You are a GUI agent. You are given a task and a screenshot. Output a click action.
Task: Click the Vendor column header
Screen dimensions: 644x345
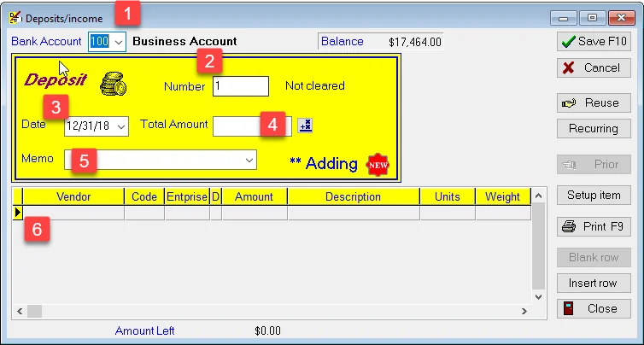(x=73, y=196)
